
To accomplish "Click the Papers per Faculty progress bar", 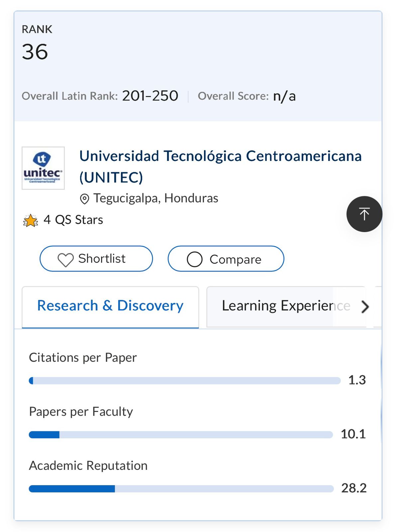I will [181, 435].
